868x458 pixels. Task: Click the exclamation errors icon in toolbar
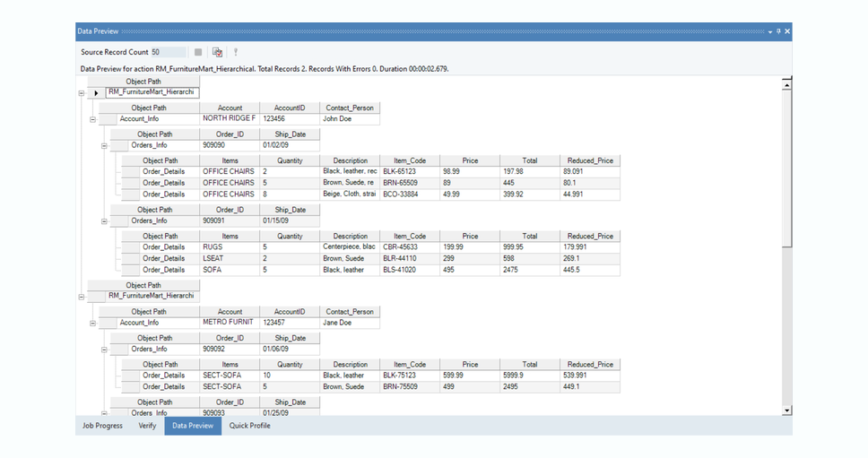click(235, 52)
